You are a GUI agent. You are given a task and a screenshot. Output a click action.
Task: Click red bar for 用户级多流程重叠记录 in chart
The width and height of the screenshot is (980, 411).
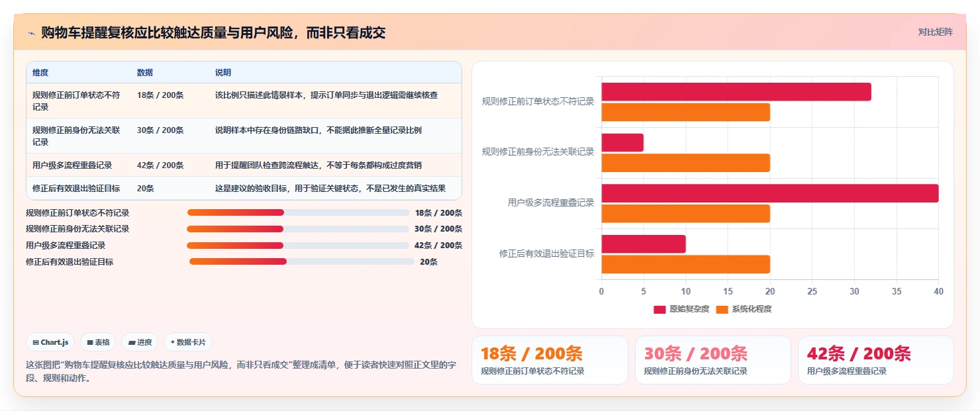[x=770, y=193]
